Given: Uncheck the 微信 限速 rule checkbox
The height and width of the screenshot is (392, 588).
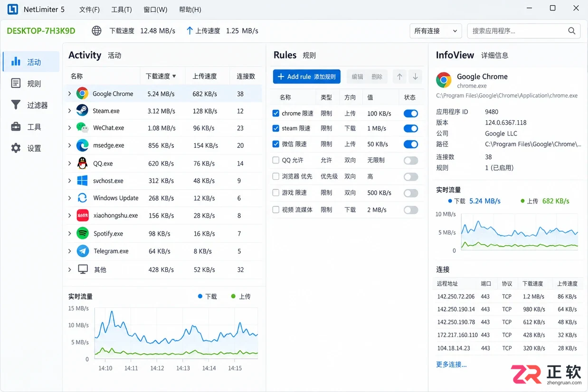Looking at the screenshot, I should point(275,144).
